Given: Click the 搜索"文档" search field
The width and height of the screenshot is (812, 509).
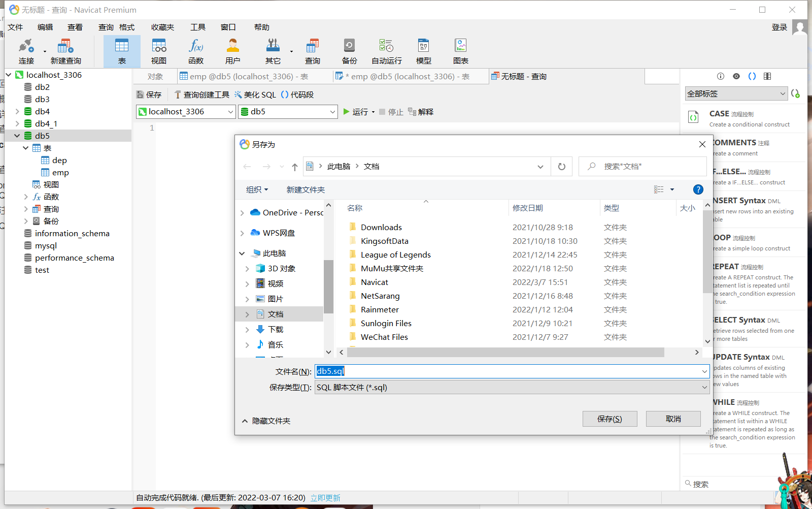Looking at the screenshot, I should (x=642, y=167).
